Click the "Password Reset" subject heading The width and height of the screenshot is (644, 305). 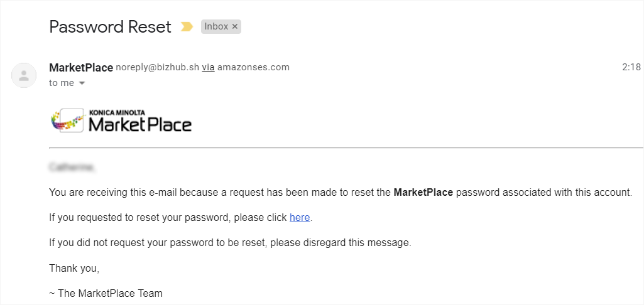point(110,27)
